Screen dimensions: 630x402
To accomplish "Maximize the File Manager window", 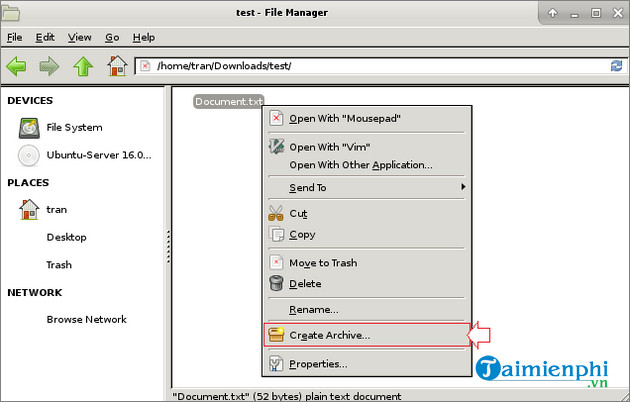I will point(596,13).
